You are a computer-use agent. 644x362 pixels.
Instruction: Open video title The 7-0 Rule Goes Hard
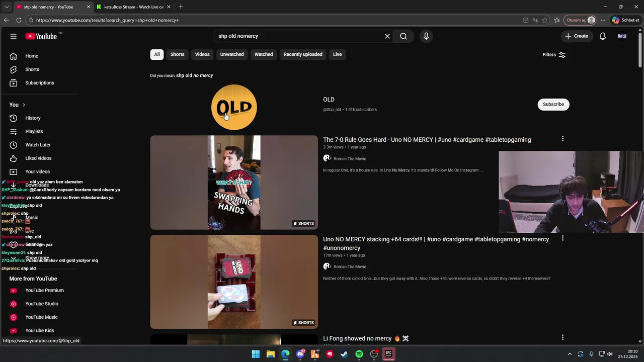[427, 140]
